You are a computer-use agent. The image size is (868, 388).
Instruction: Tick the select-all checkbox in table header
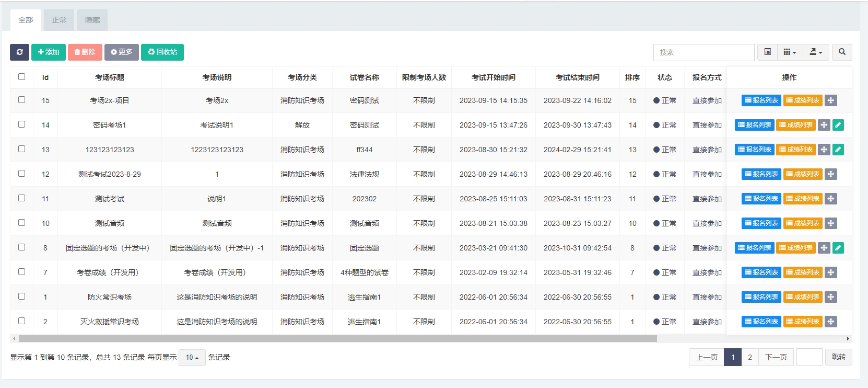click(x=21, y=77)
